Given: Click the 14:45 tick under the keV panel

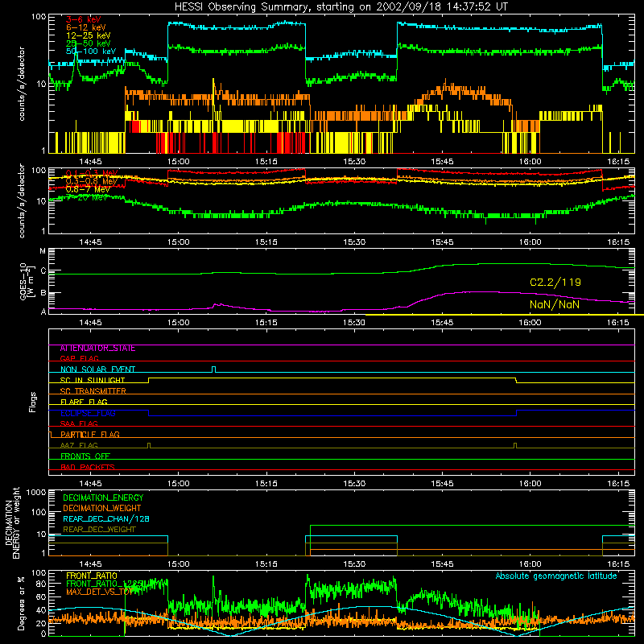Looking at the screenshot, I should pyautogui.click(x=90, y=162).
